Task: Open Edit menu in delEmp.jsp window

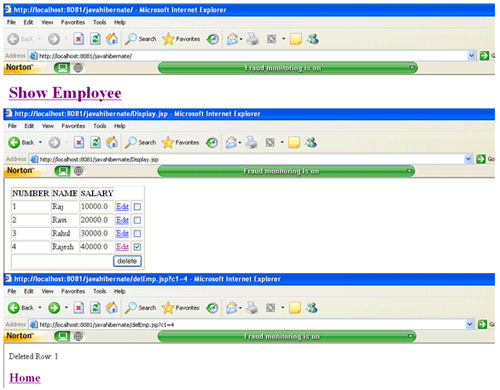Action: point(29,291)
